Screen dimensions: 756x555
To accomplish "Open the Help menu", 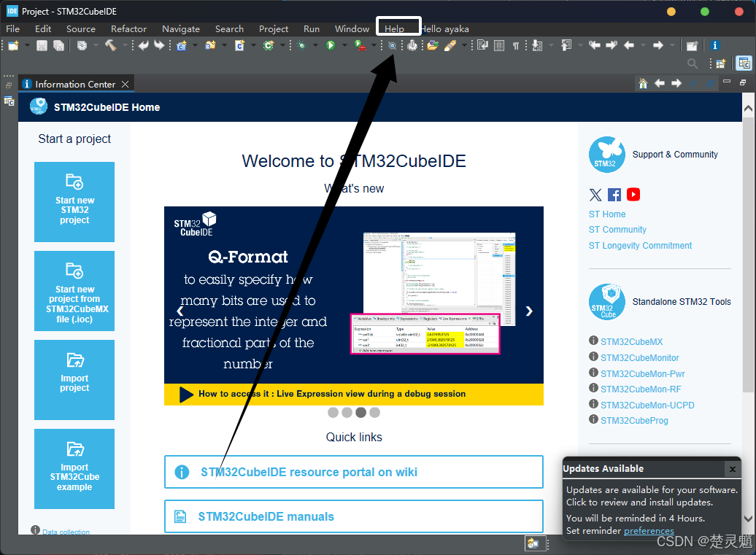I will pyautogui.click(x=394, y=29).
